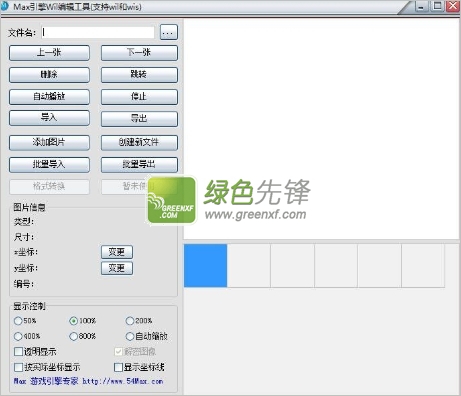Maximize the Max Wil editor window
The width and height of the screenshot is (461, 396).
coord(437,6)
